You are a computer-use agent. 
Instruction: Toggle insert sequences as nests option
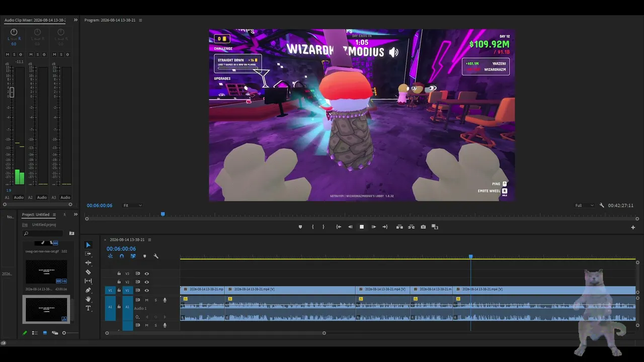(110, 256)
